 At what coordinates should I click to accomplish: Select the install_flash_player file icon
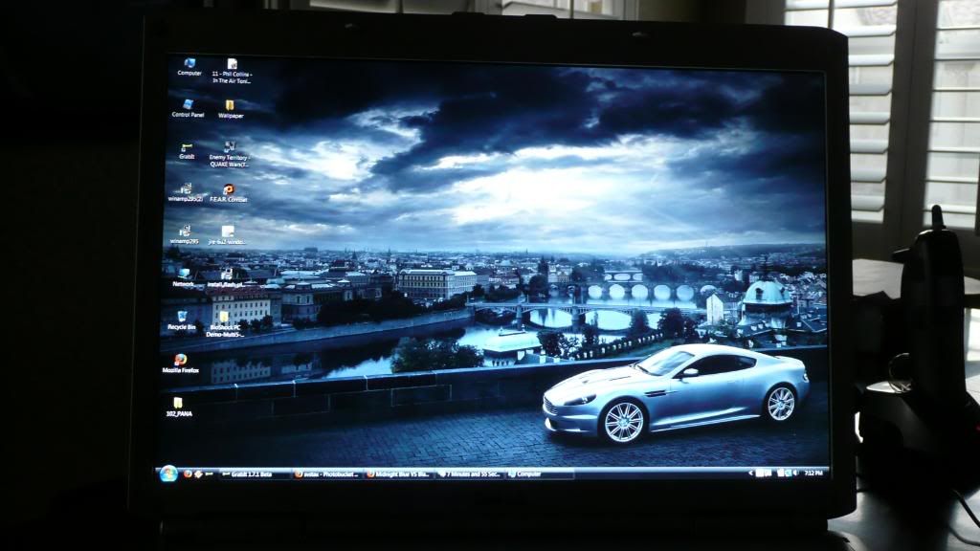pyautogui.click(x=226, y=278)
